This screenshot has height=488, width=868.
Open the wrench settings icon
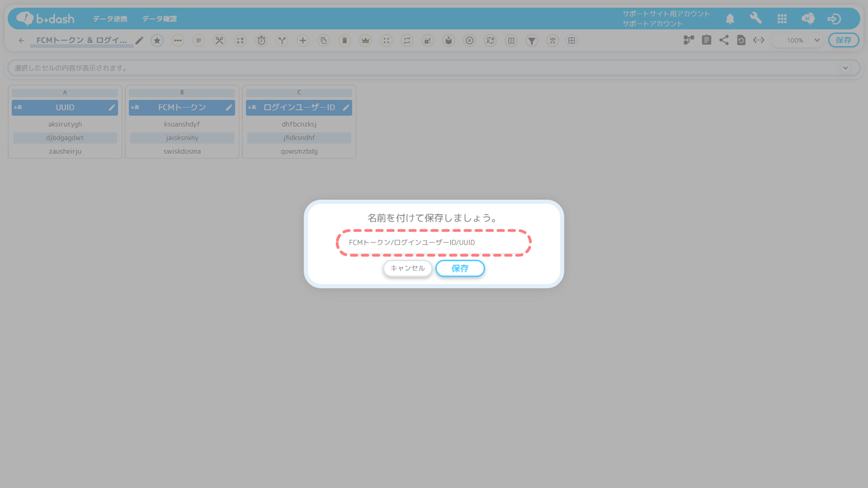click(755, 18)
